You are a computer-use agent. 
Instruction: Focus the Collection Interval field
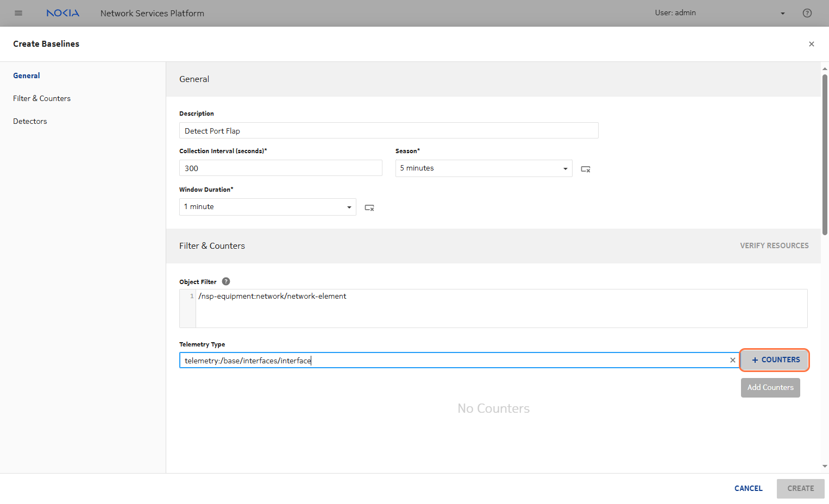tap(280, 168)
